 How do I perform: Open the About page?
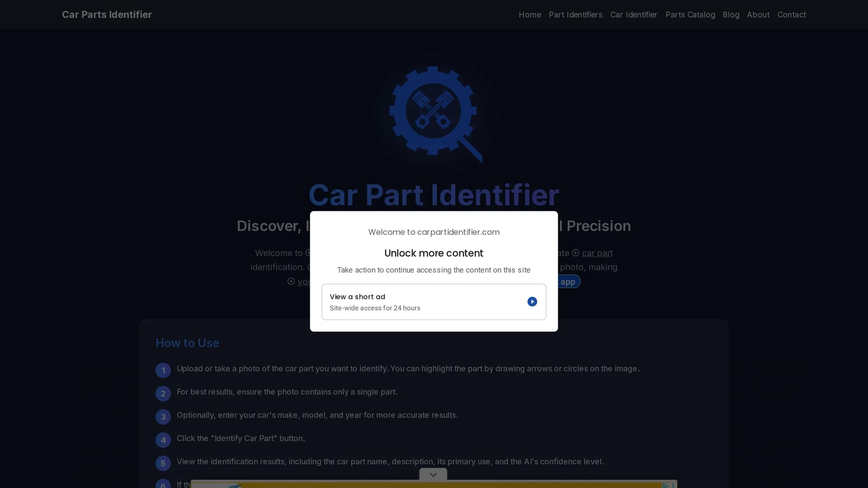(758, 14)
